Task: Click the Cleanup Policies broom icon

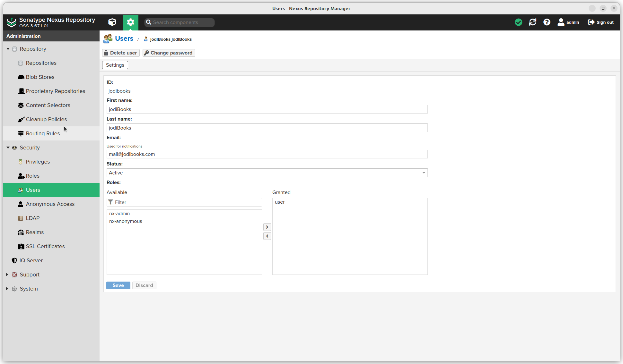Action: coord(21,119)
